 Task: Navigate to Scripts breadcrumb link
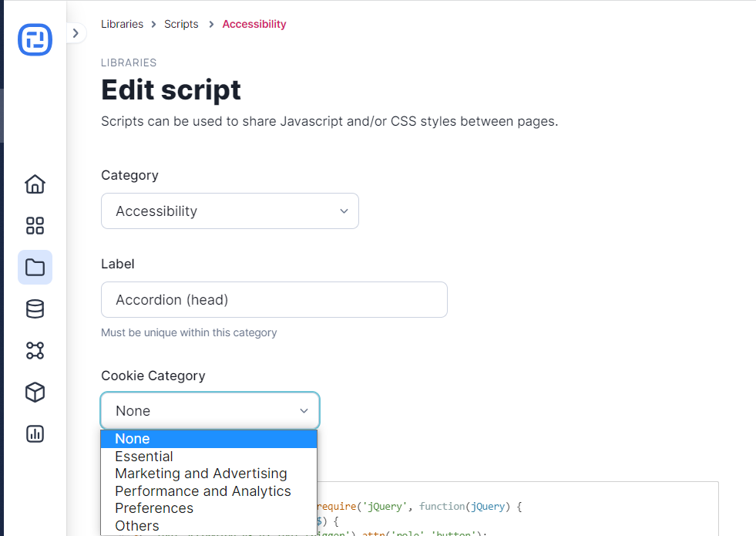181,24
